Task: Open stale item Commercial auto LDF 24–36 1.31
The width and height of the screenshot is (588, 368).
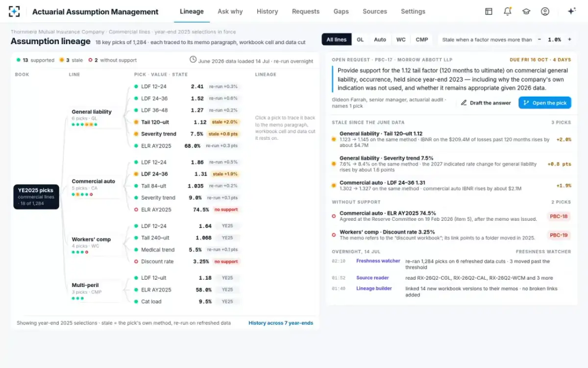Action: click(451, 185)
